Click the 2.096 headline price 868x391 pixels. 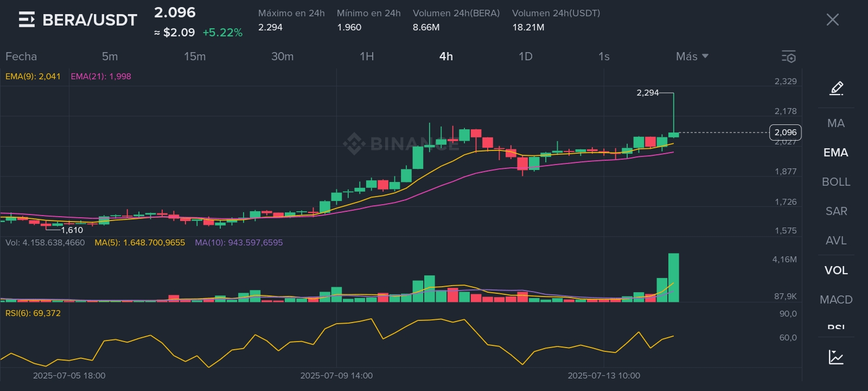click(175, 12)
